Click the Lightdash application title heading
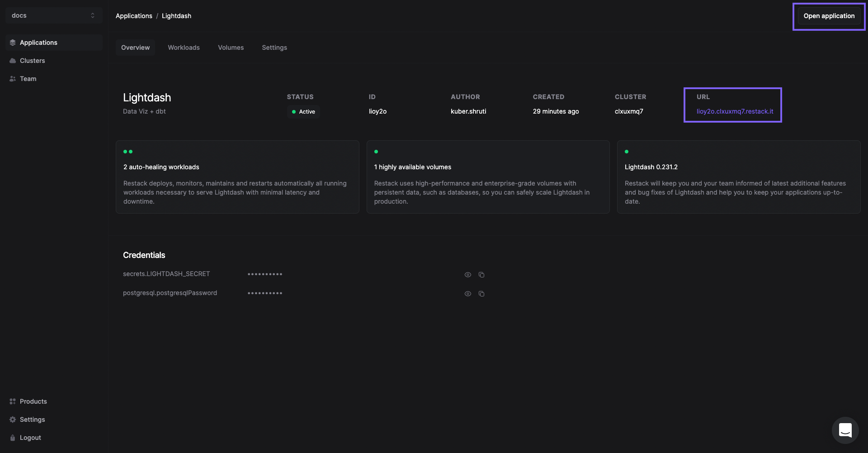868x453 pixels. click(x=147, y=98)
